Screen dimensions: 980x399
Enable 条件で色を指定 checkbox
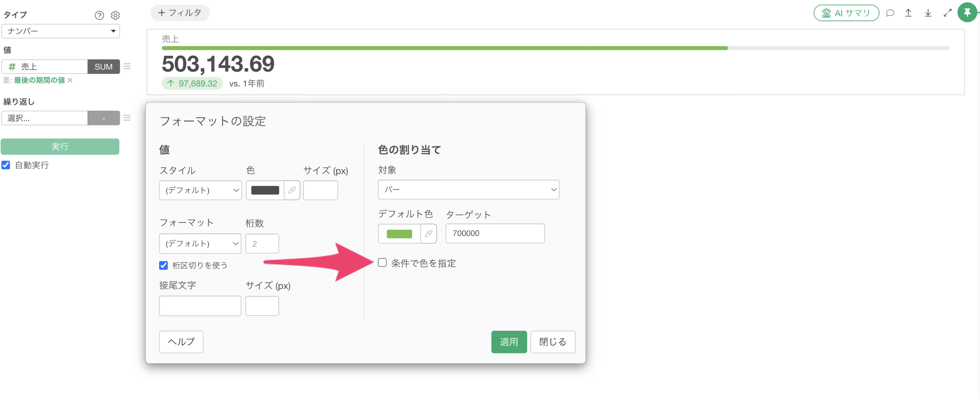pyautogui.click(x=382, y=262)
